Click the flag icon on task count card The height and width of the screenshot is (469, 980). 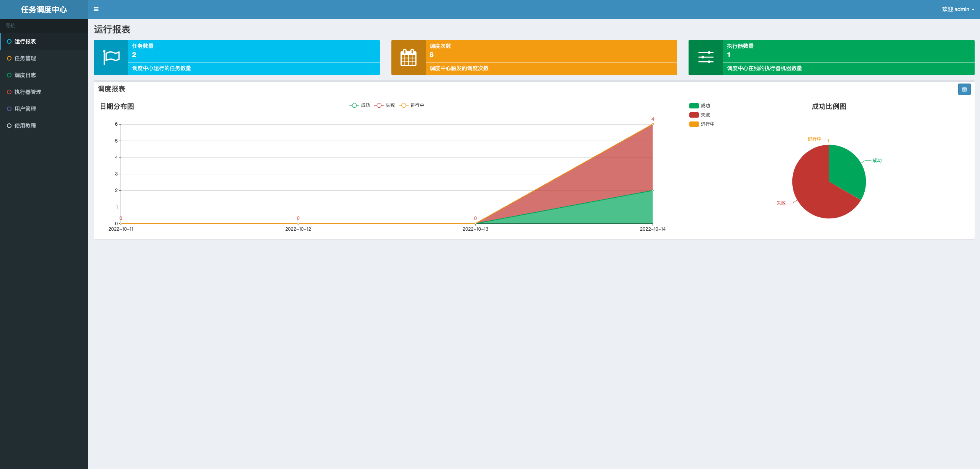tap(111, 57)
